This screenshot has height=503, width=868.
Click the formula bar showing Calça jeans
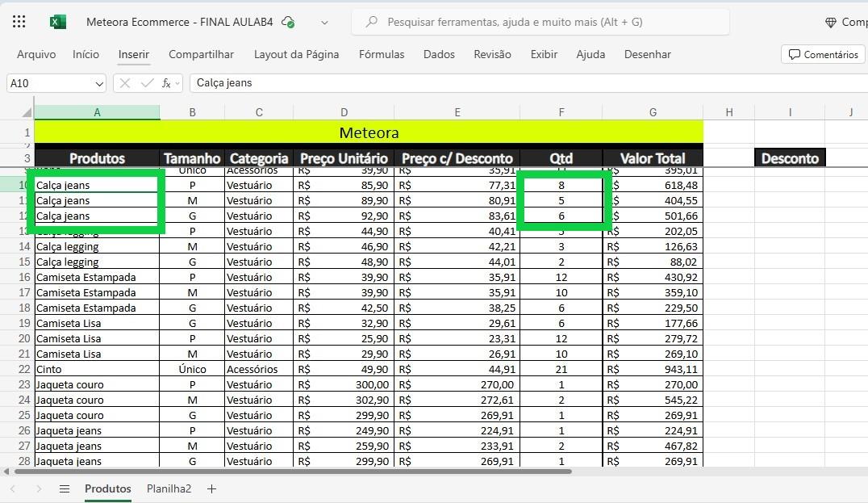(528, 83)
